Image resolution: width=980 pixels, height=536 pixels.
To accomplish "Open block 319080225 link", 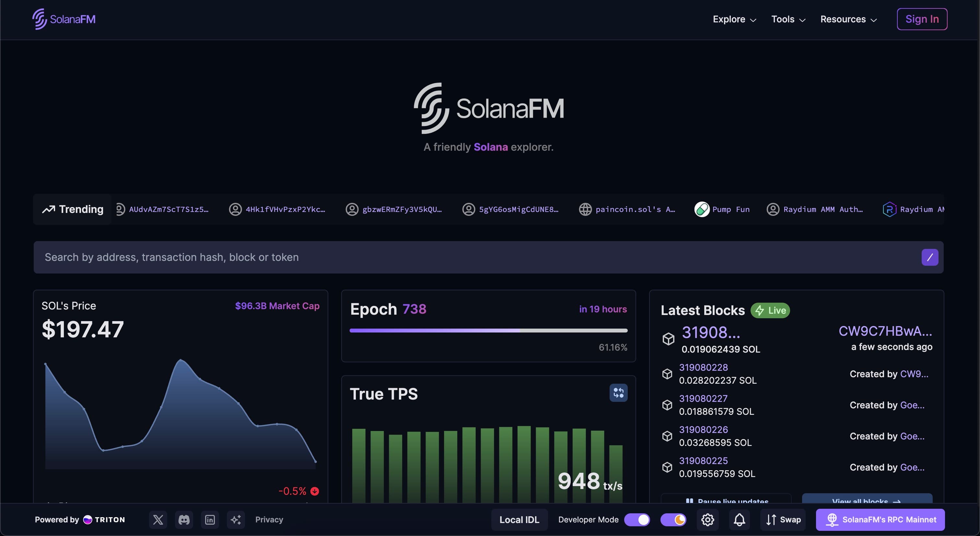I will click(704, 461).
